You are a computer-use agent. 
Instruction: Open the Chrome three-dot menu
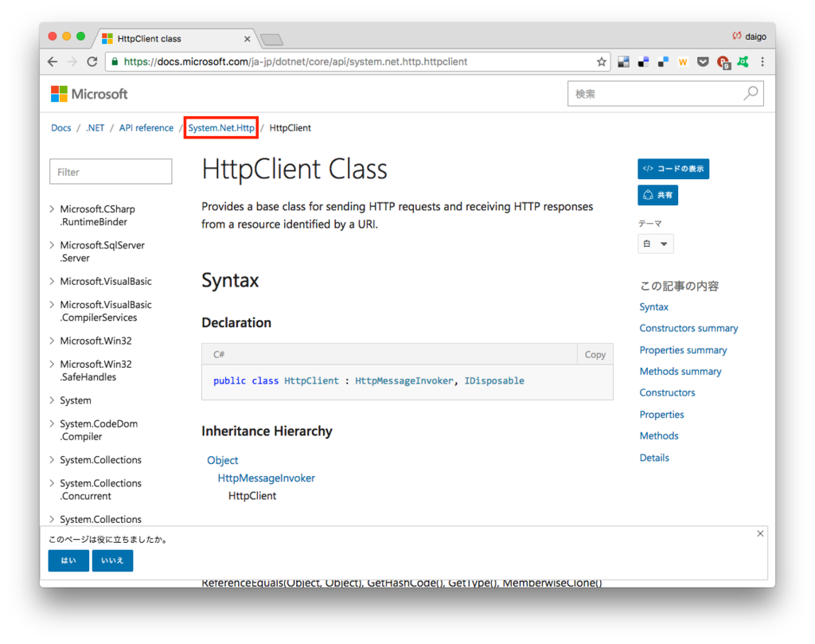[762, 62]
